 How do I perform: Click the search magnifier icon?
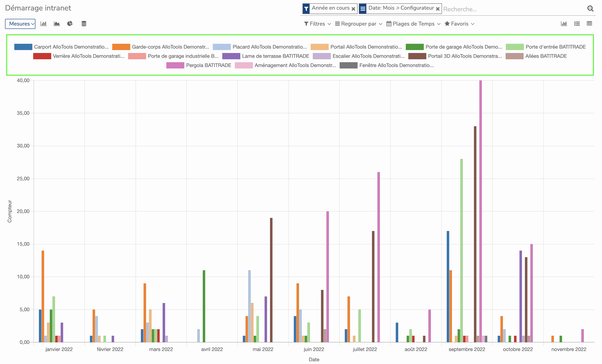click(x=590, y=9)
